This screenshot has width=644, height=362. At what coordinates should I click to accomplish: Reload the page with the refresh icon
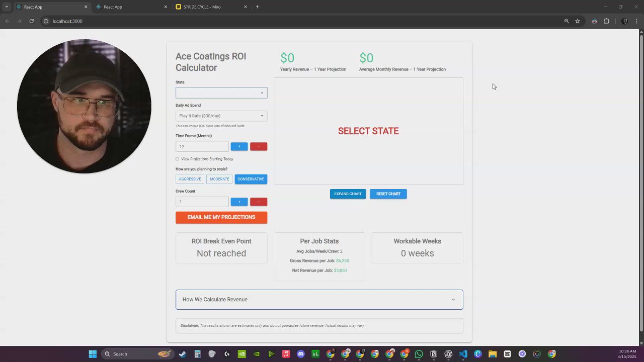[31, 21]
